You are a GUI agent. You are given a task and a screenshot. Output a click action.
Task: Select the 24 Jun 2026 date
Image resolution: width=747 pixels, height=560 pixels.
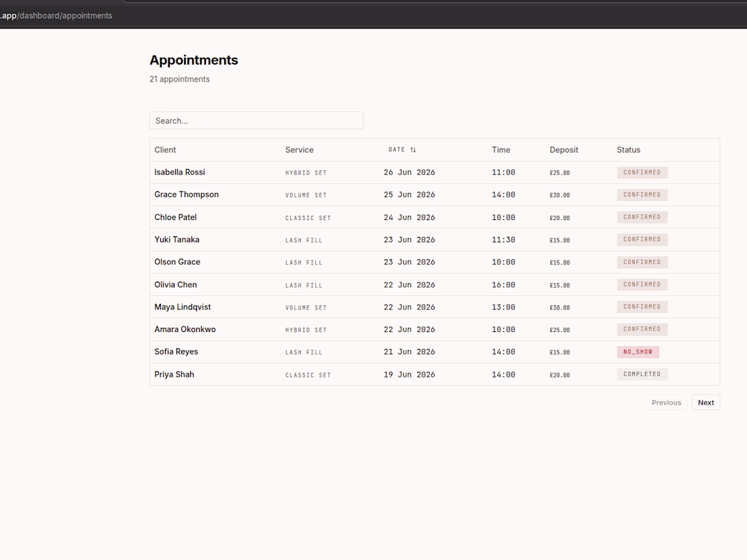(x=409, y=217)
